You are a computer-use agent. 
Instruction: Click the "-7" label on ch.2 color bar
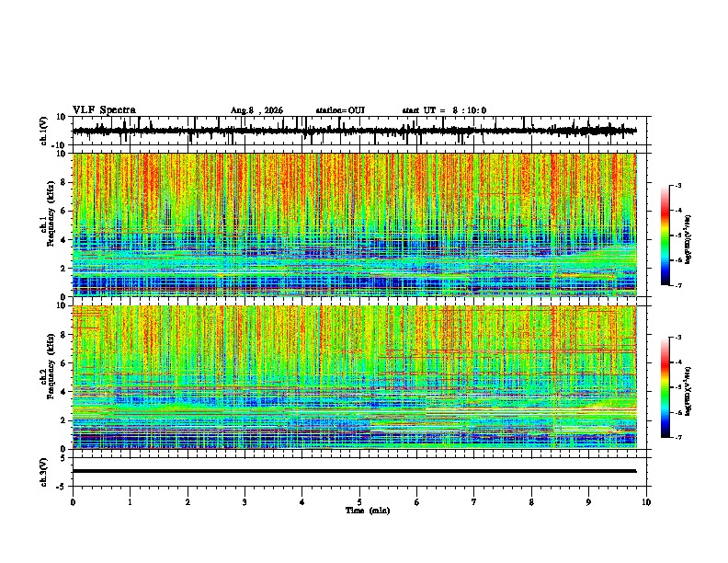[x=678, y=437]
